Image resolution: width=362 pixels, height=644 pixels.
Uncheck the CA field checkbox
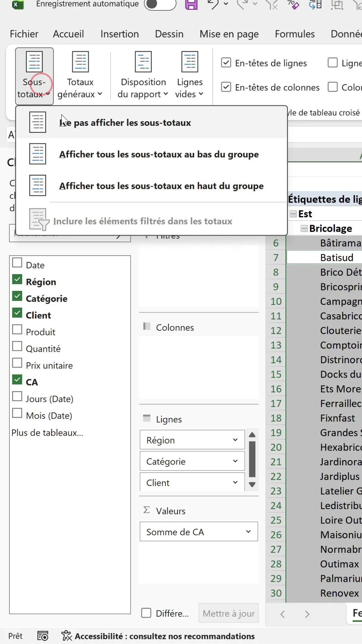click(17, 380)
